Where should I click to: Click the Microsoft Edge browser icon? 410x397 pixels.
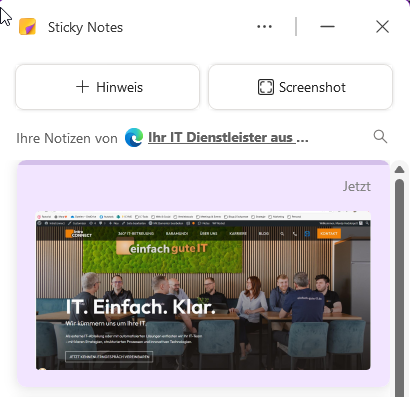[x=134, y=137]
